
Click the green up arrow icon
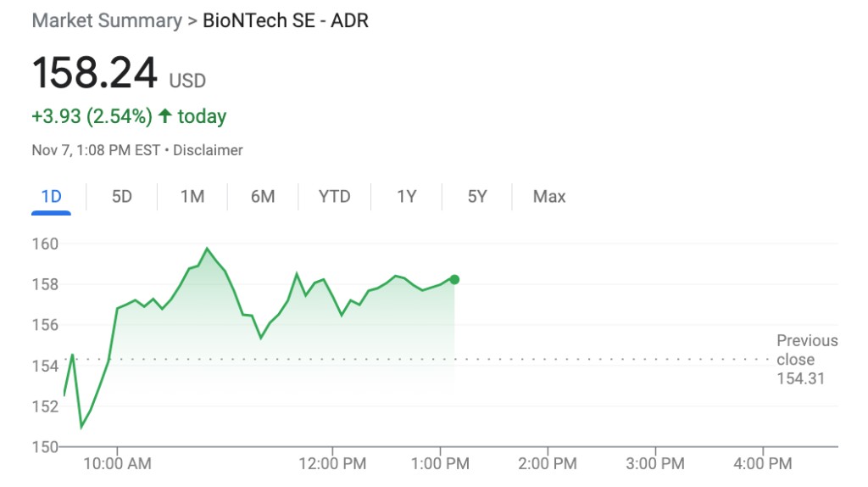point(165,115)
